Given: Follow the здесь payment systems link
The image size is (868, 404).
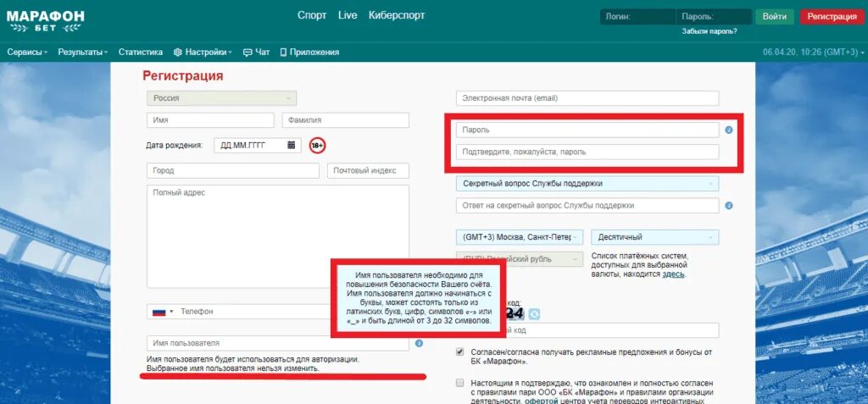Looking at the screenshot, I should pyautogui.click(x=674, y=274).
